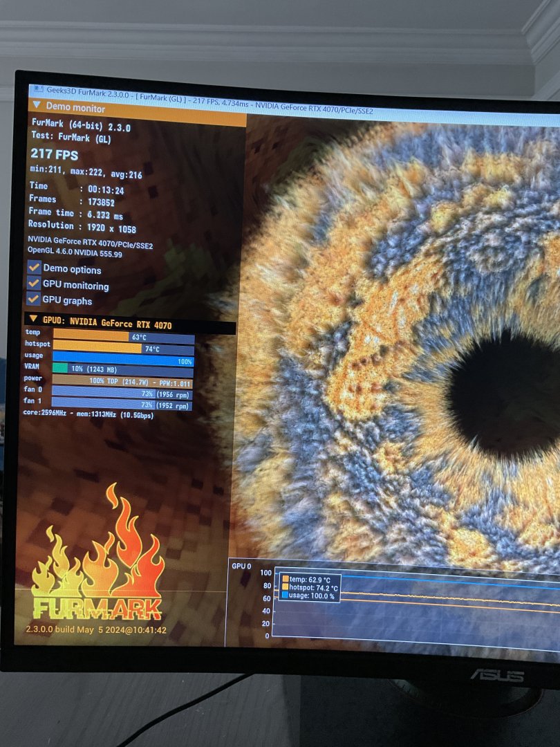
Task: Click the OpenGL 4.6.0 NVIDIA 555.99 line
Action: (x=75, y=252)
